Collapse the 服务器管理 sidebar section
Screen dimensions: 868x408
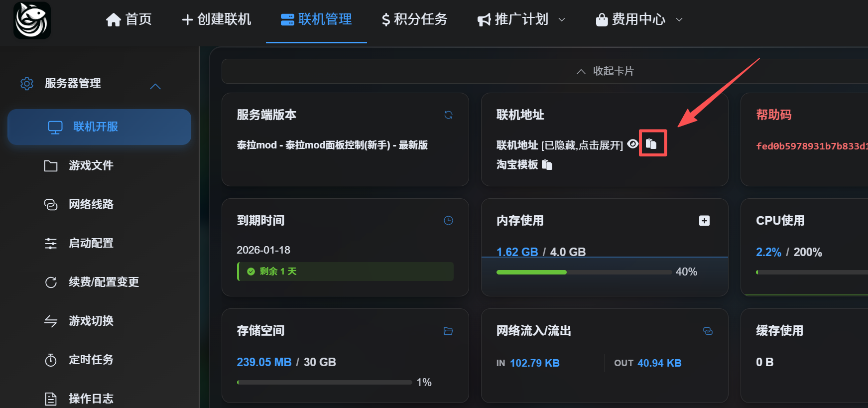[x=155, y=86]
